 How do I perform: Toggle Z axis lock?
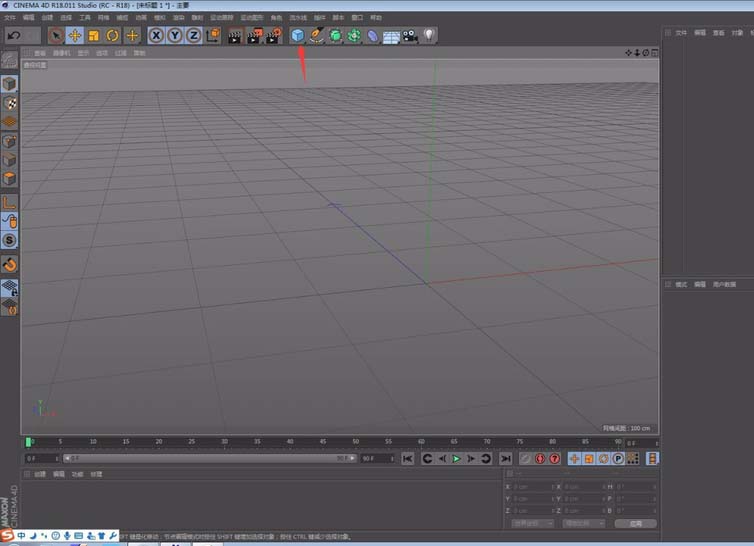click(x=192, y=36)
